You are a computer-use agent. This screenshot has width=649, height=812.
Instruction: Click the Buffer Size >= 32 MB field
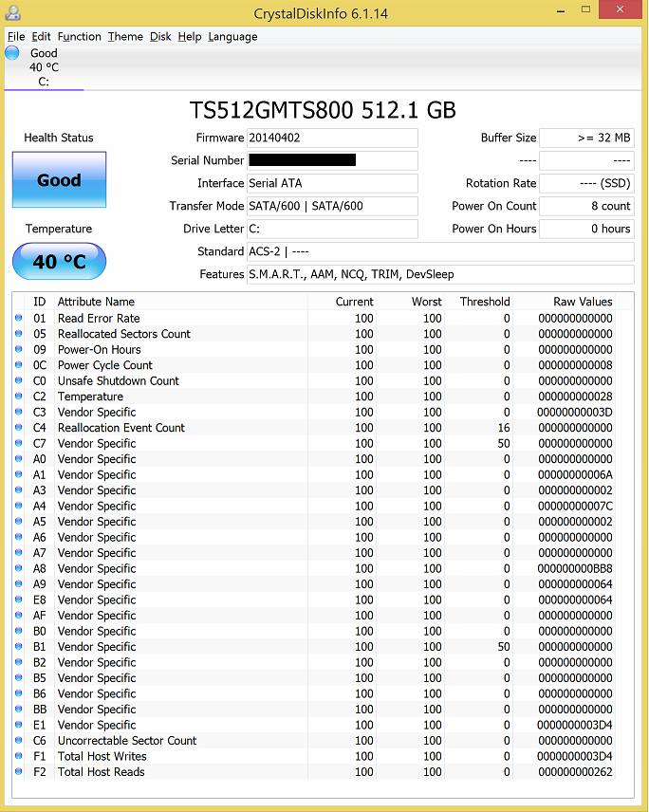pyautogui.click(x=586, y=138)
